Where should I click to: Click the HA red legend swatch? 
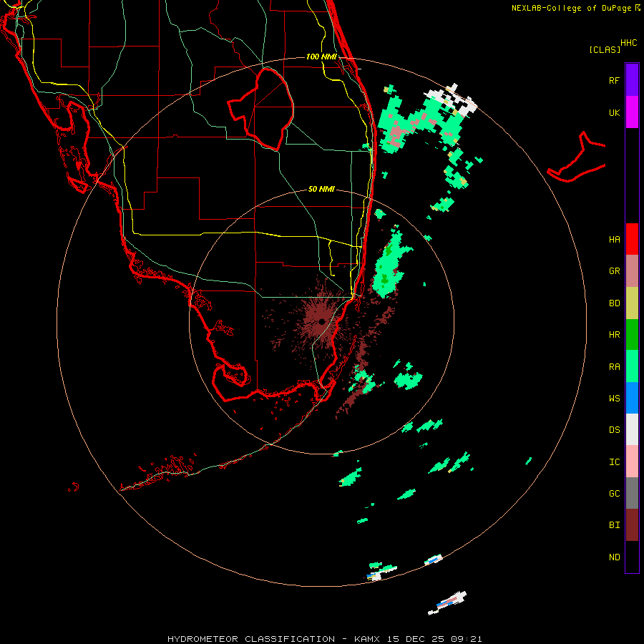point(632,239)
